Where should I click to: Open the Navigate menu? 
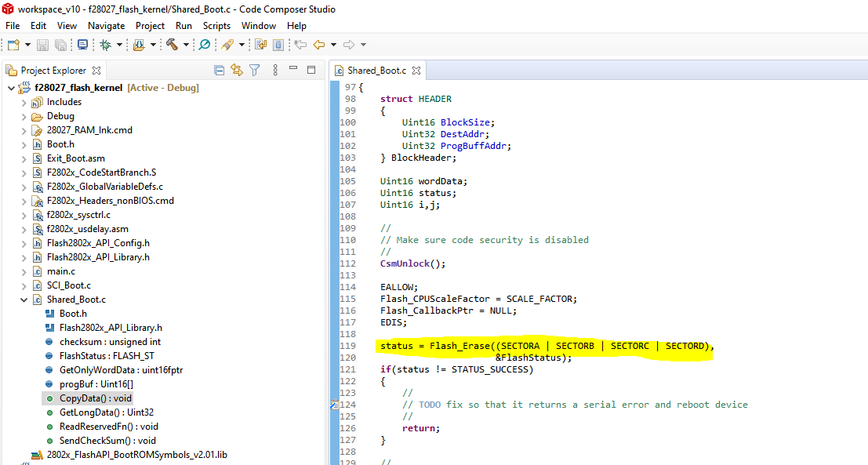(107, 26)
